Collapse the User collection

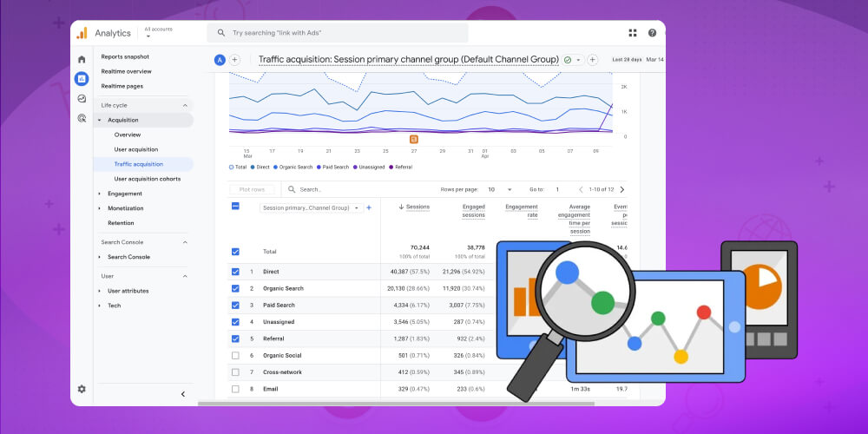click(185, 276)
